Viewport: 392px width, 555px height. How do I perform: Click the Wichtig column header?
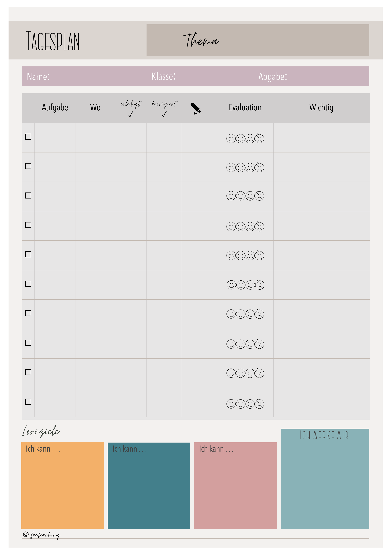(321, 108)
